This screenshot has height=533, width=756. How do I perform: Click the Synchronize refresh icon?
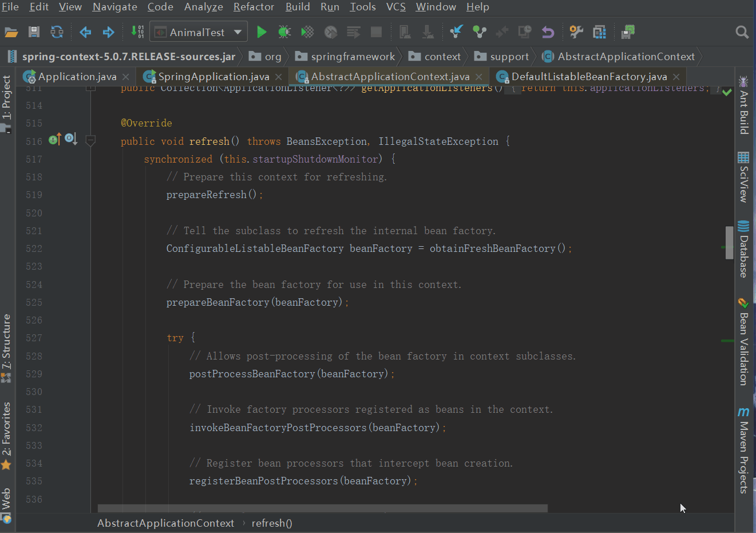point(57,32)
